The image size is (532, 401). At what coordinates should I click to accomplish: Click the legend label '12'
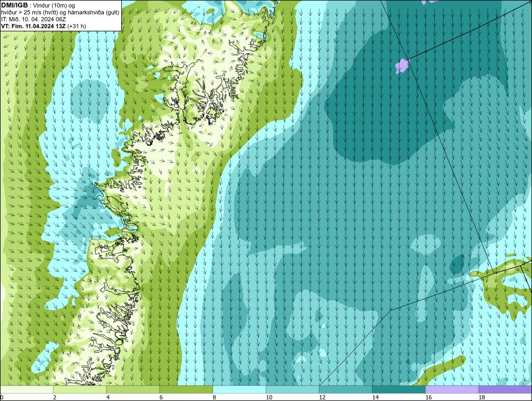pos(322,397)
